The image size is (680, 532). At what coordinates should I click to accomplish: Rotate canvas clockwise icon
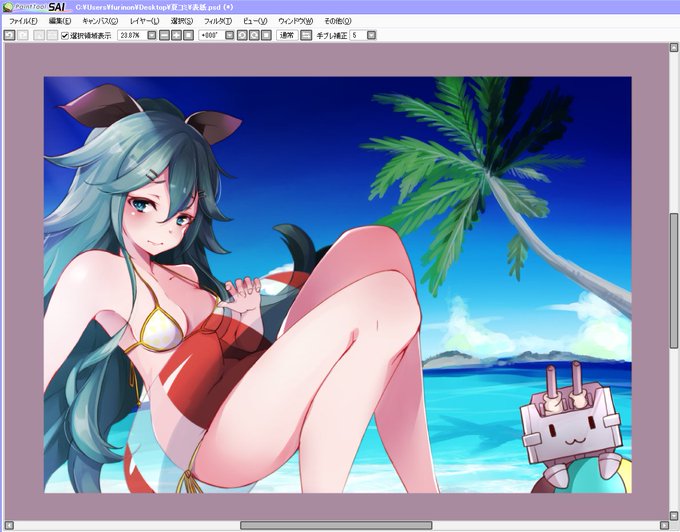pos(254,36)
